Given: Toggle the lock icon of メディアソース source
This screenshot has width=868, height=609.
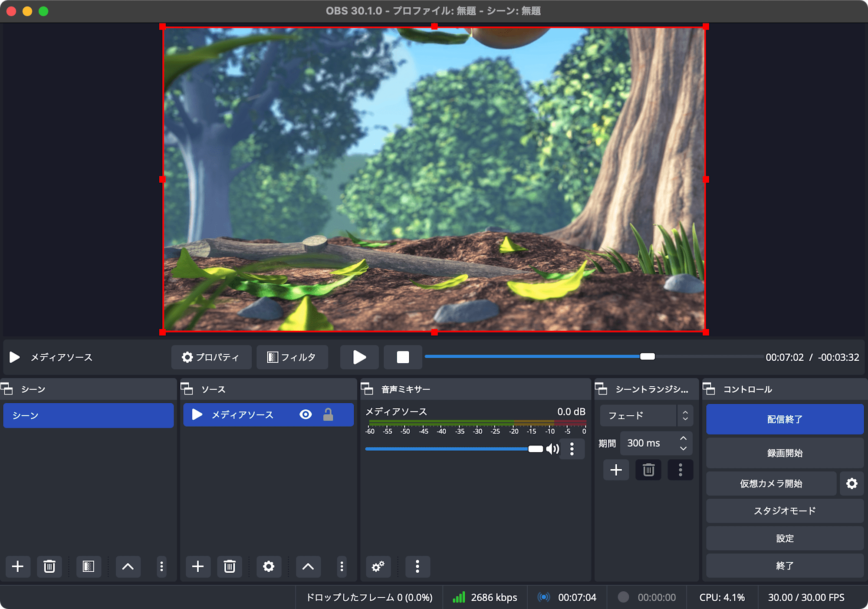Looking at the screenshot, I should click(328, 415).
